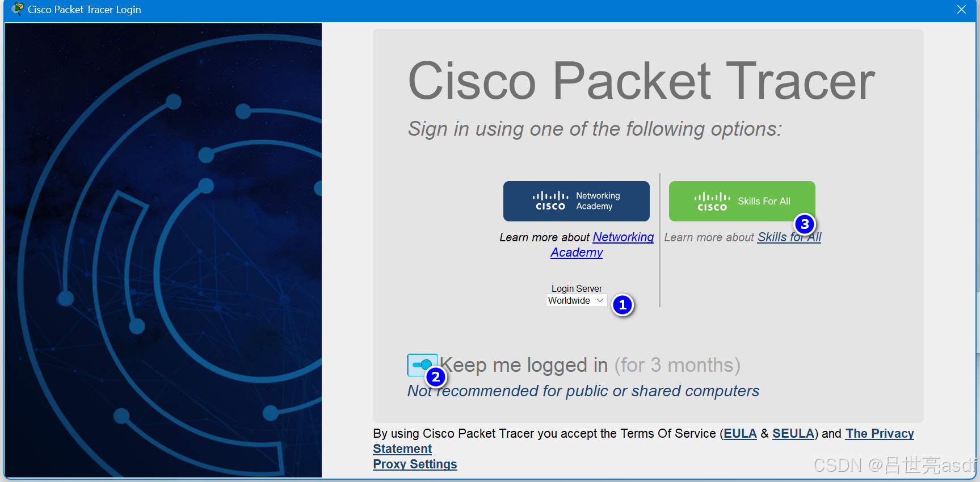Click the 'Keep me logged in' label text
Image resolution: width=980 pixels, height=482 pixels.
[x=524, y=365]
